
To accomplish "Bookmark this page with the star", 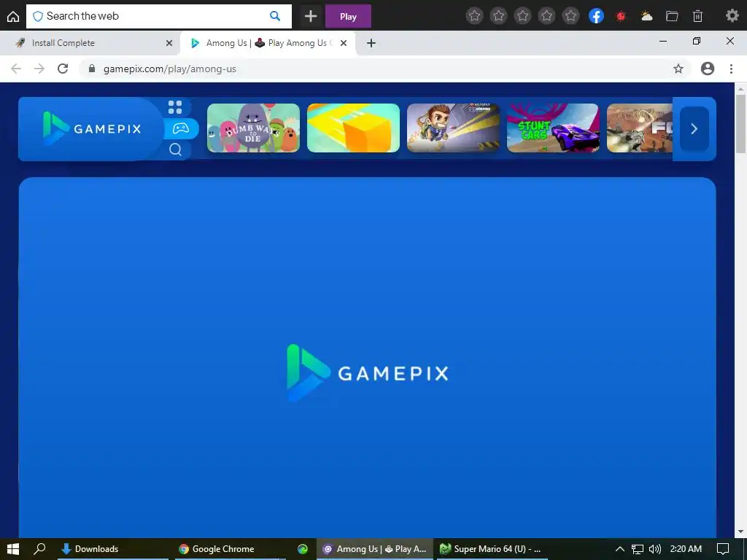I will [x=678, y=69].
